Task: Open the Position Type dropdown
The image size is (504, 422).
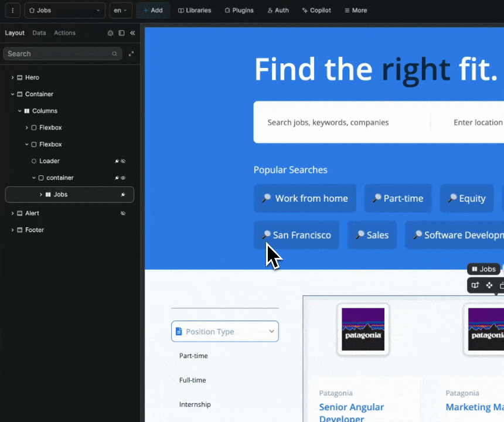Action: [x=225, y=332]
